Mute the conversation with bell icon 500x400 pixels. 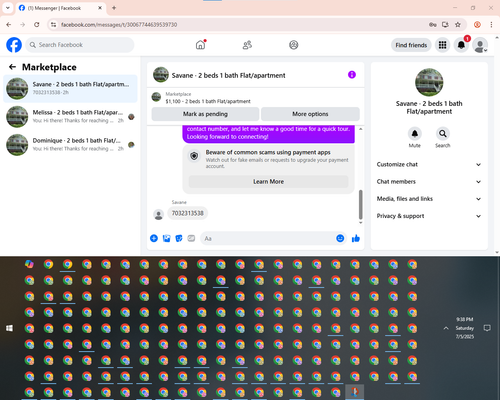point(415,134)
